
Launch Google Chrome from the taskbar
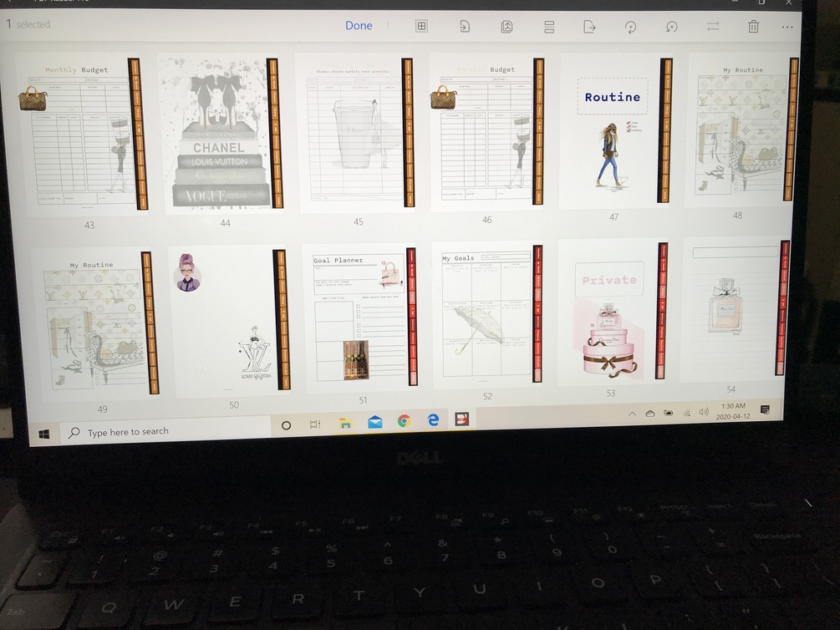[404, 422]
